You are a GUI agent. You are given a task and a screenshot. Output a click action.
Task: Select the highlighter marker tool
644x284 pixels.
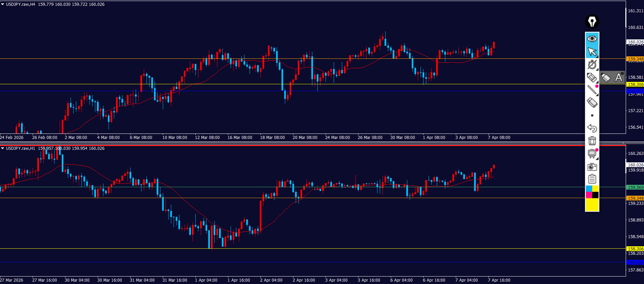tap(592, 77)
